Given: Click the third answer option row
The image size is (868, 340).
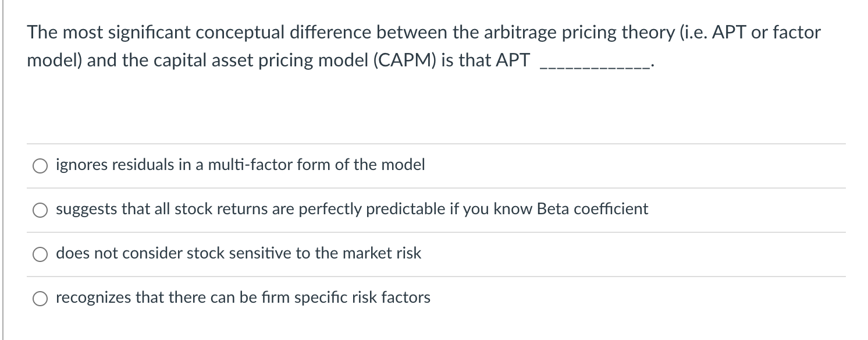Looking at the screenshot, I should 407,254.
